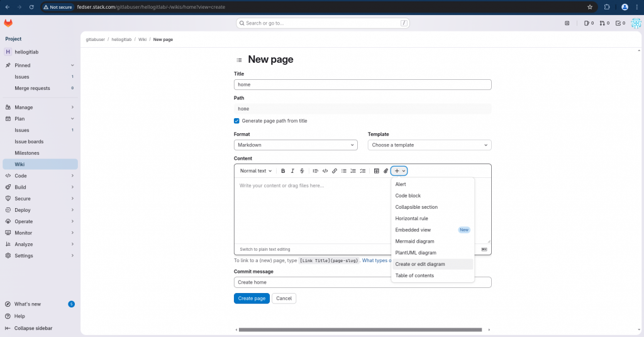644x337 pixels.
Task: Apply italic formatting in the content toolbar
Action: (x=292, y=171)
